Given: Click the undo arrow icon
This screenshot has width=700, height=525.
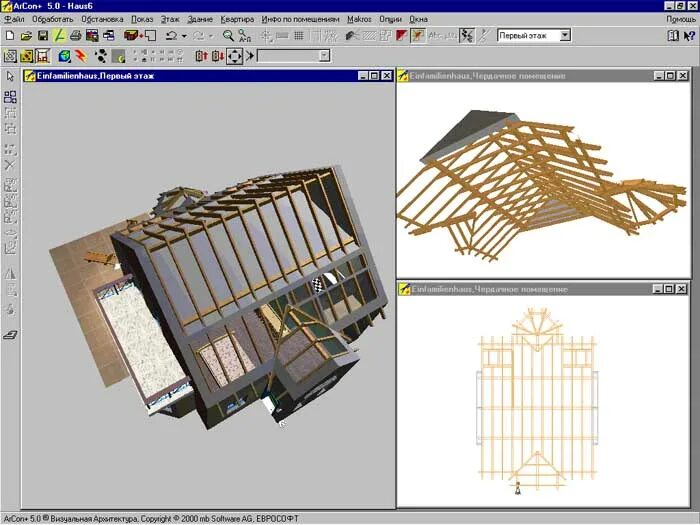Looking at the screenshot, I should click(x=171, y=35).
